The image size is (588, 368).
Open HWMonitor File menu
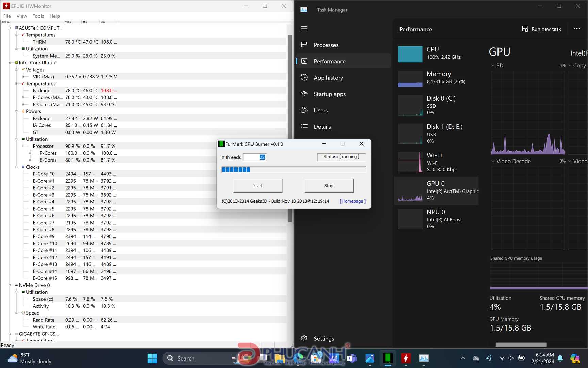7,16
